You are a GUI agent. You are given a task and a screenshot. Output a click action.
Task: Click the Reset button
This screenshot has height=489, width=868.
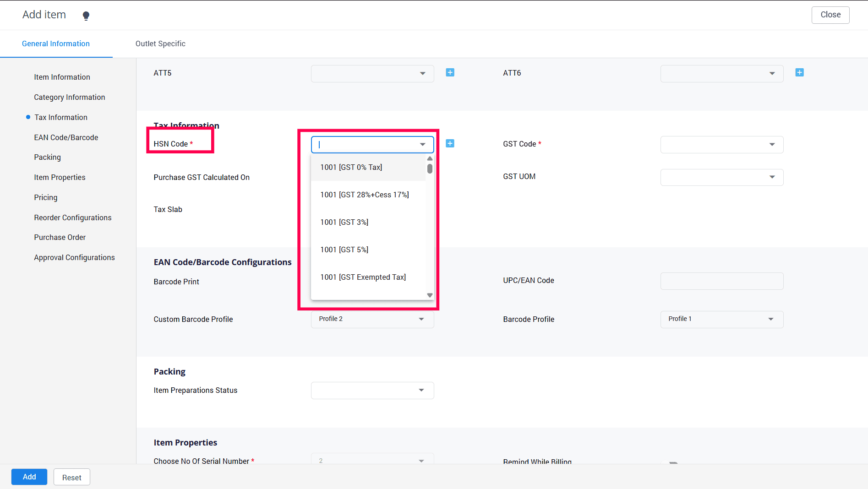71,477
